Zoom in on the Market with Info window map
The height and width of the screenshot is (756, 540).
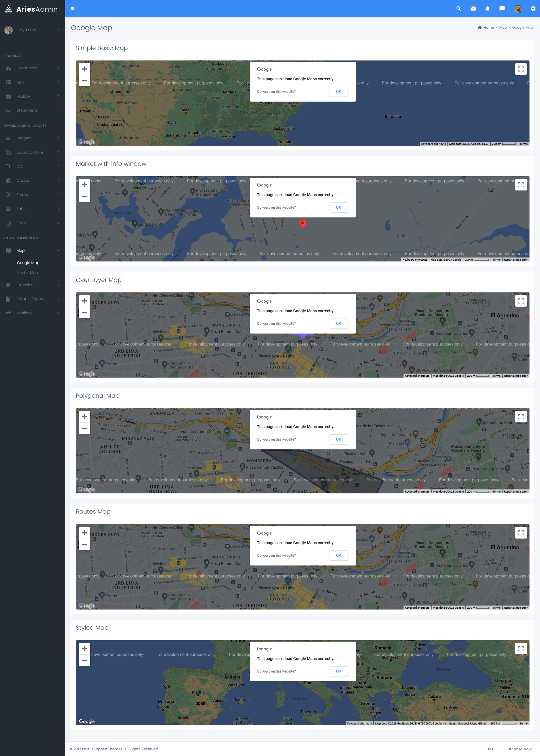85,185
